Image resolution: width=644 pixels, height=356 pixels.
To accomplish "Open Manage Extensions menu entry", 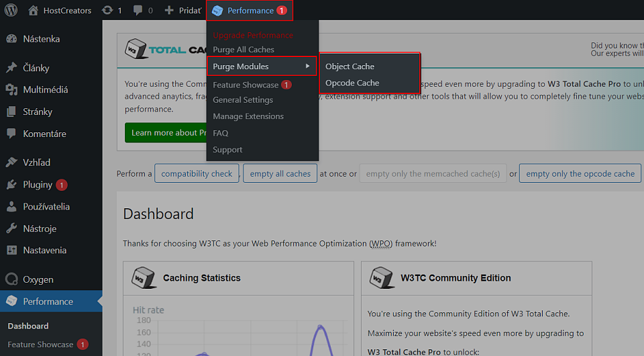I will click(248, 116).
